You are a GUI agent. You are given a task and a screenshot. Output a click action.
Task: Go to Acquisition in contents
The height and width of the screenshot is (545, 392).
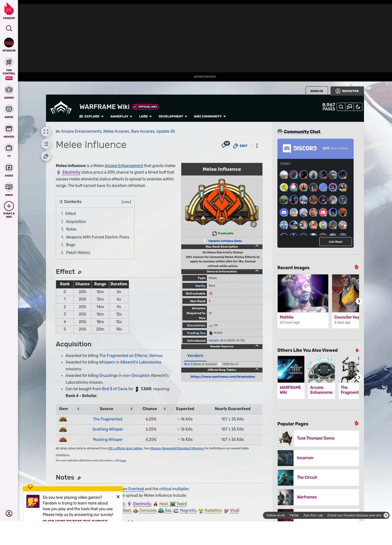(76, 222)
